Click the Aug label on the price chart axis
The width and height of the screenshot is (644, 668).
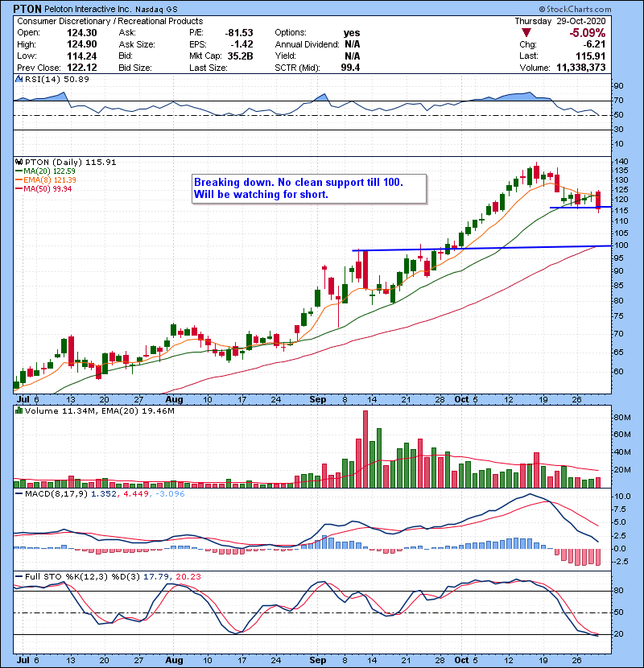click(x=174, y=400)
